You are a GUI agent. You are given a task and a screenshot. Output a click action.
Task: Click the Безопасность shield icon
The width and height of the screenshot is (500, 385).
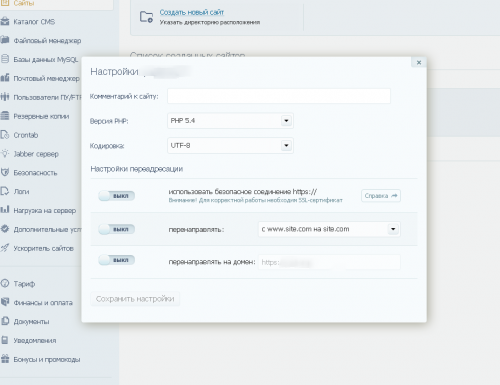(x=5, y=173)
